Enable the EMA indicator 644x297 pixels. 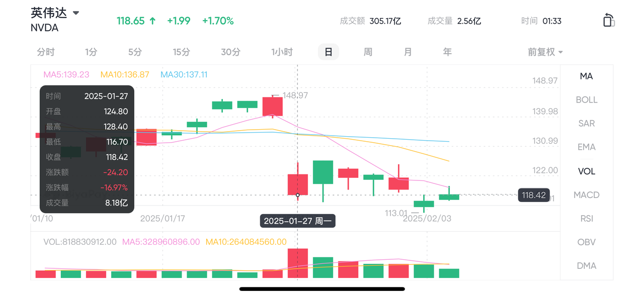[x=586, y=147]
